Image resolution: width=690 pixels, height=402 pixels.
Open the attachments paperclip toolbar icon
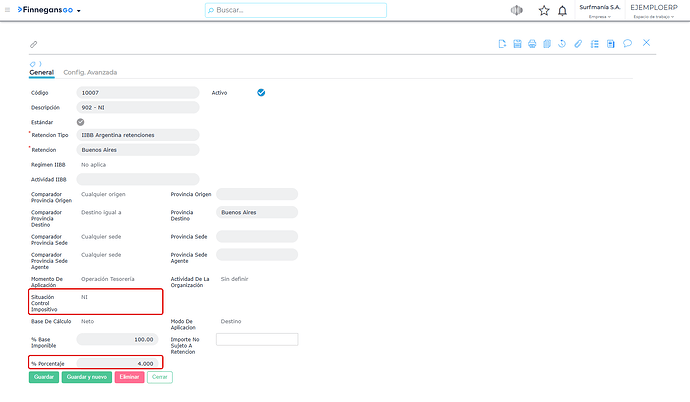578,44
